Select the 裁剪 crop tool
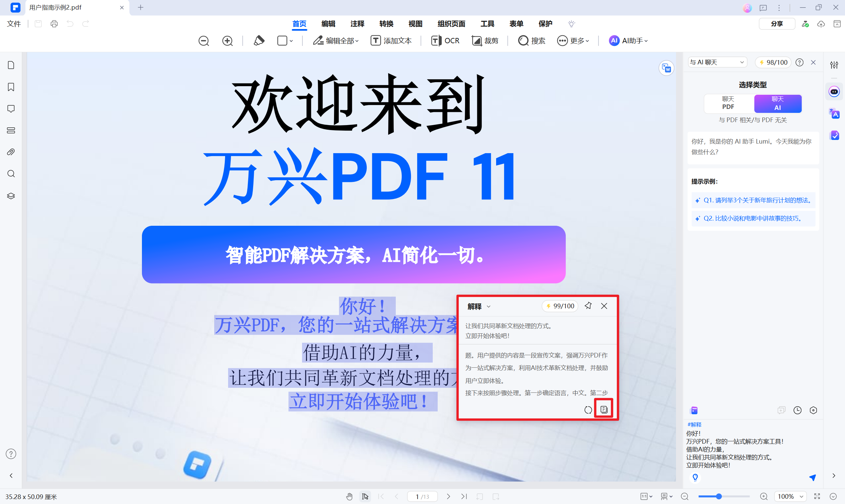This screenshot has width=845, height=504. 485,41
